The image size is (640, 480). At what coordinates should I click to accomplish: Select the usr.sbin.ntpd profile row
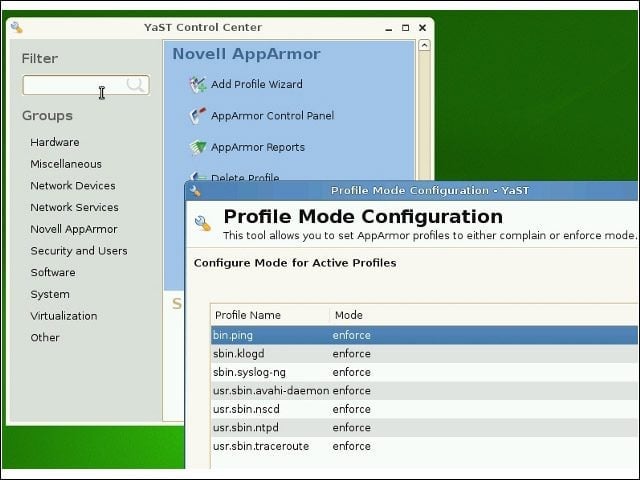[x=424, y=428]
